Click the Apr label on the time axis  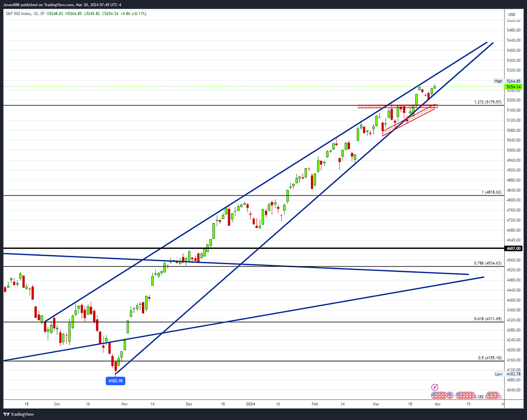click(438, 404)
